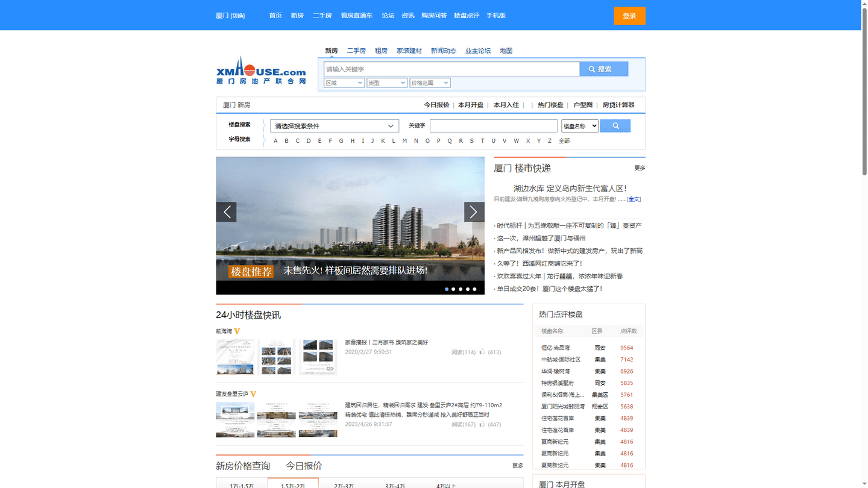This screenshot has width=868, height=488.
Task: Switch to the 新闻动态 search tab
Action: point(444,51)
